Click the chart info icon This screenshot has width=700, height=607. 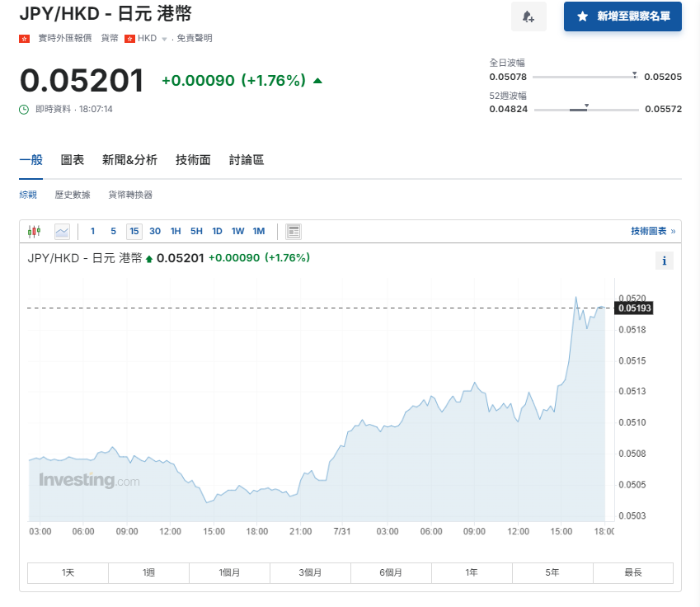(x=664, y=261)
